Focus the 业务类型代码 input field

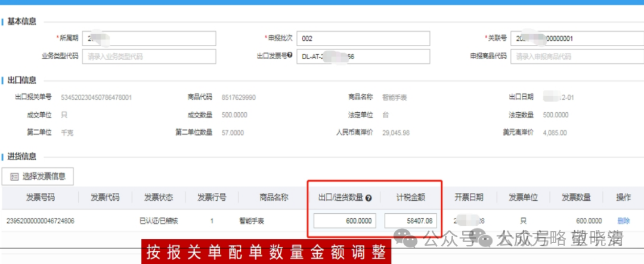(x=149, y=56)
